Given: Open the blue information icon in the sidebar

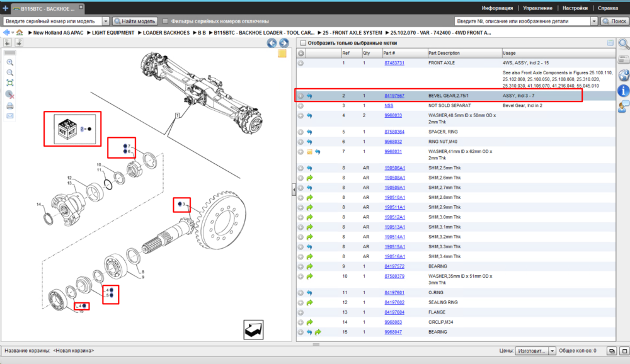Looking at the screenshot, I should 624,91.
